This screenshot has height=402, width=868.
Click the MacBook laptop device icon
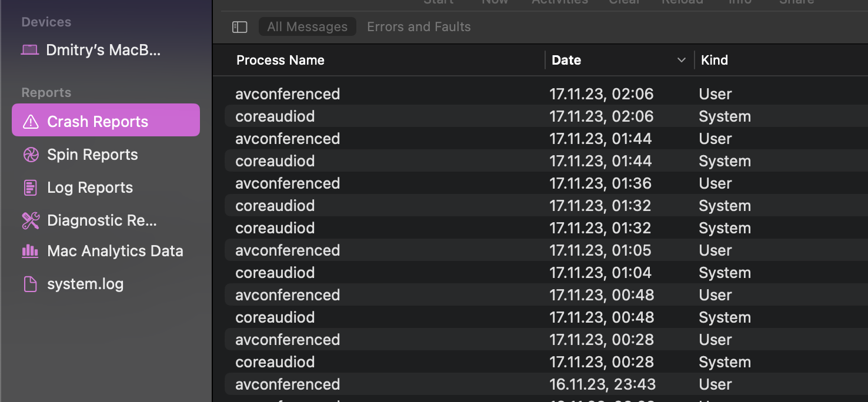[30, 50]
